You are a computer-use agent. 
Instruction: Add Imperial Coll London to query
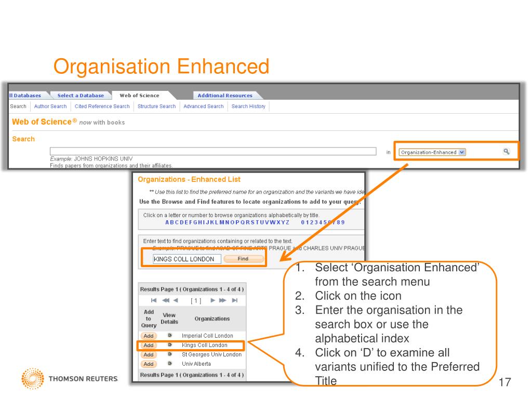[149, 336]
